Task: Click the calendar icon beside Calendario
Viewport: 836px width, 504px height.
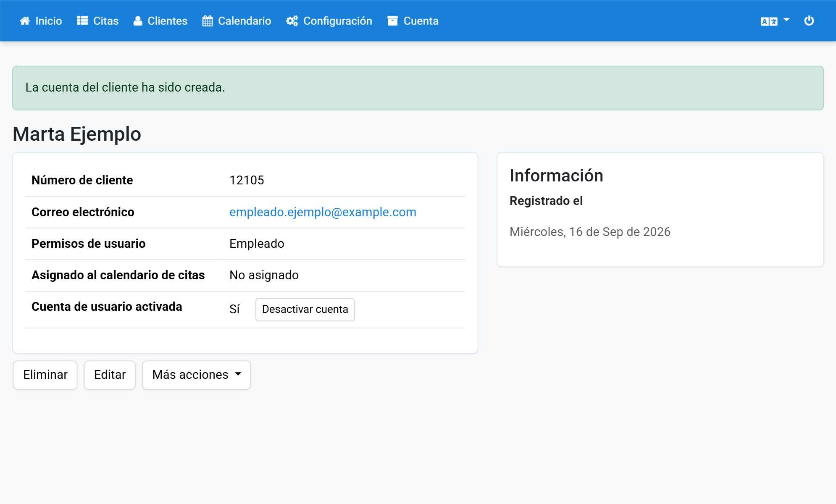Action: pos(208,21)
